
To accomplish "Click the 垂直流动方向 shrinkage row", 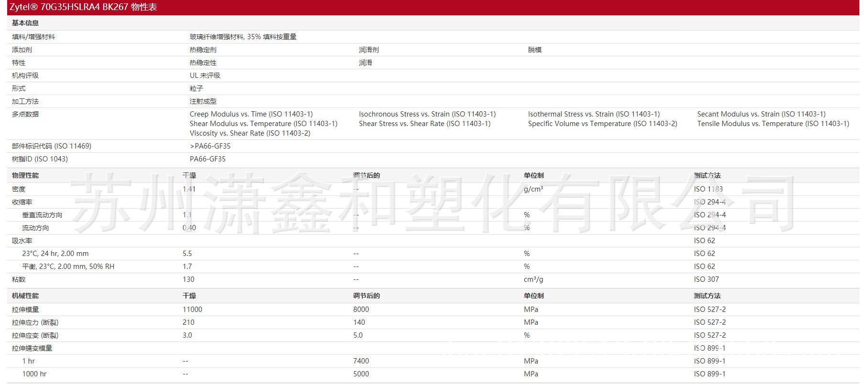I will click(x=42, y=215).
